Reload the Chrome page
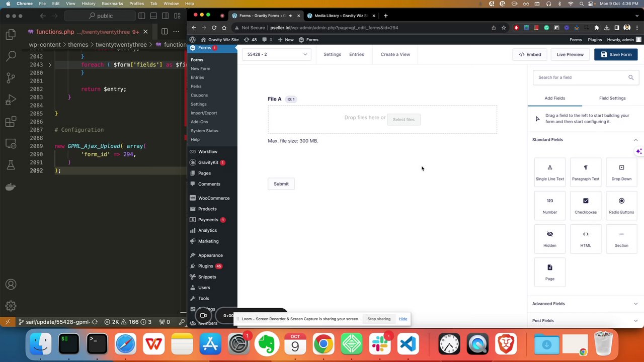This screenshot has height=362, width=644. [x=214, y=28]
